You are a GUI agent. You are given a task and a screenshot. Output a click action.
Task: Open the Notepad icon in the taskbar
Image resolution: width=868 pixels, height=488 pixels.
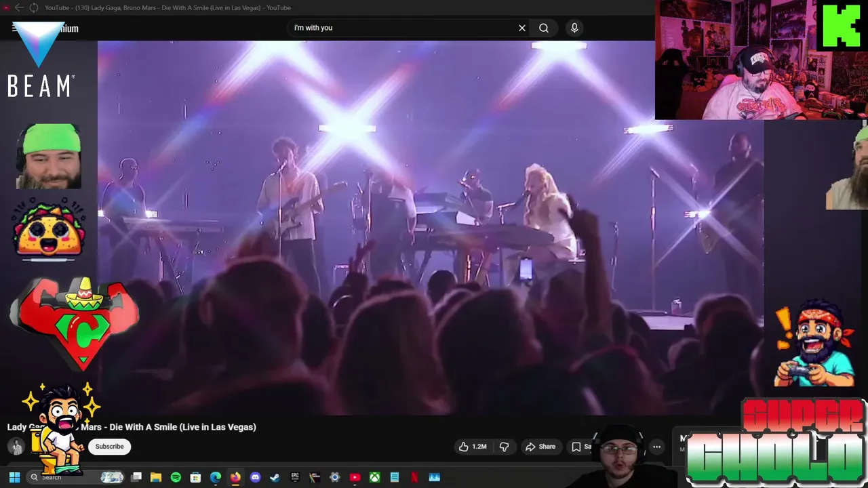[395, 477]
